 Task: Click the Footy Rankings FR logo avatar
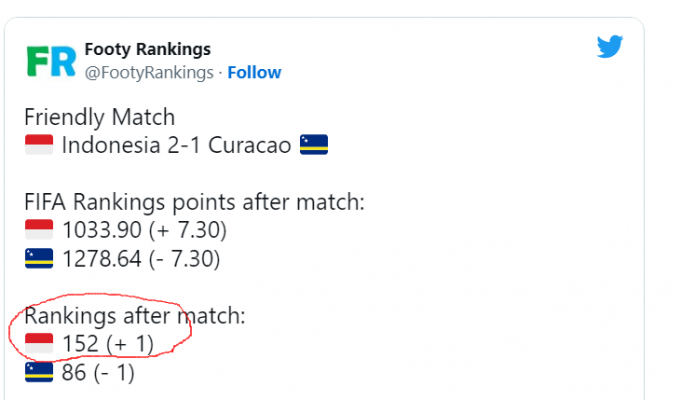[49, 61]
